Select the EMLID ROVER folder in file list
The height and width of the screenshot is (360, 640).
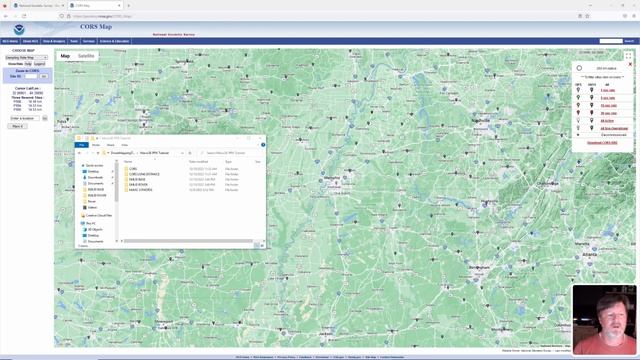point(138,184)
